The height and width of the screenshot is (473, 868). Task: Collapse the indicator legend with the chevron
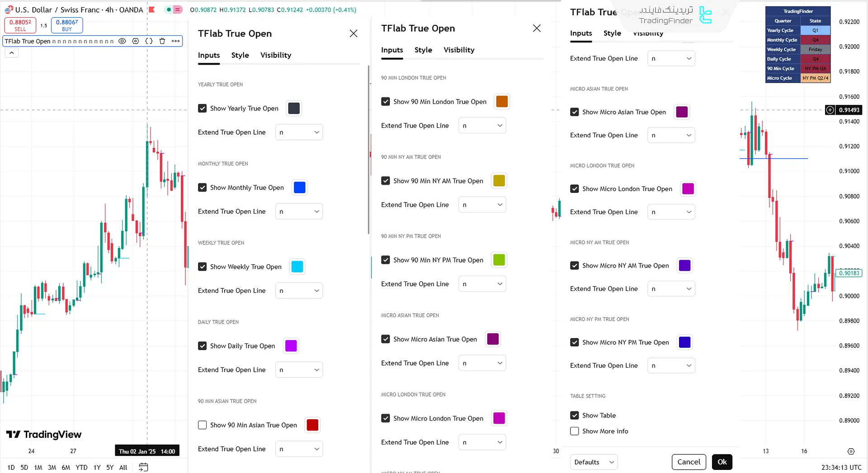[x=12, y=53]
